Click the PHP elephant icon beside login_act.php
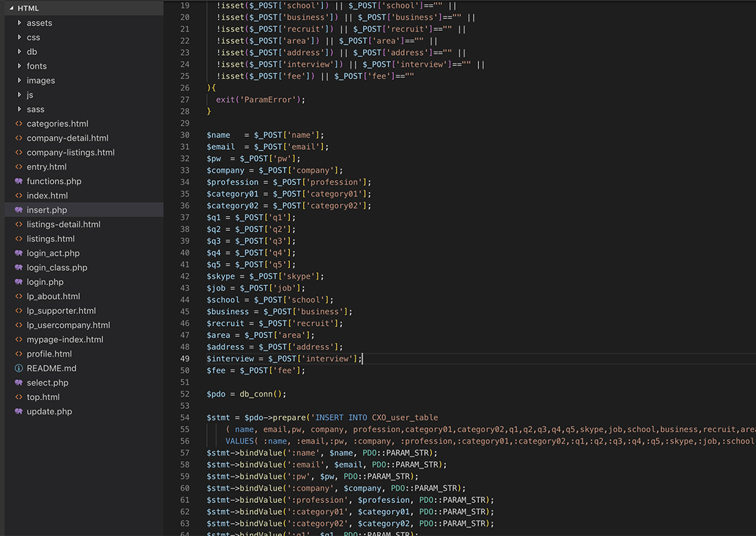756x536 pixels. point(19,253)
